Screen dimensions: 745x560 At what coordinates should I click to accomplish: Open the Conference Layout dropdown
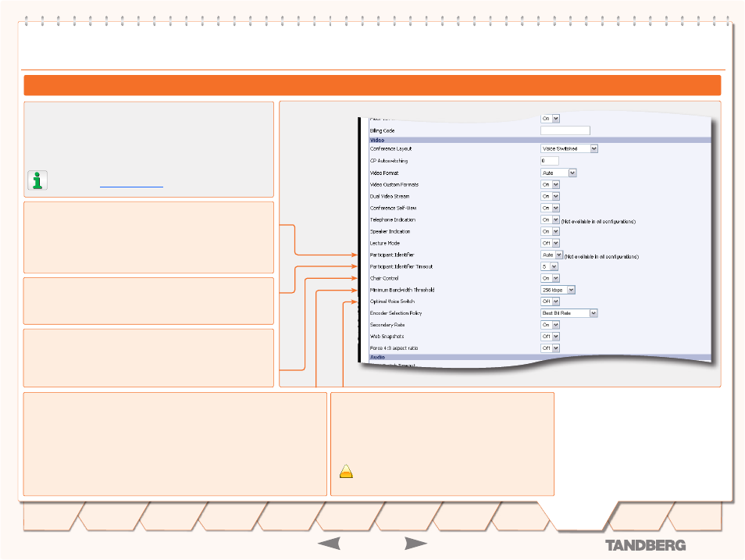569,149
